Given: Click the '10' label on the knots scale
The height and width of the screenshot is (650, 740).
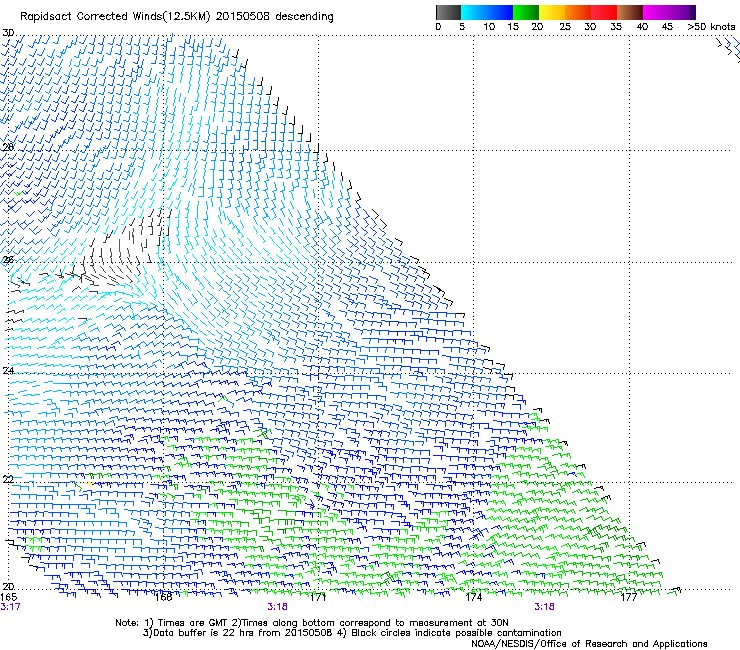Looking at the screenshot, I should (x=489, y=27).
